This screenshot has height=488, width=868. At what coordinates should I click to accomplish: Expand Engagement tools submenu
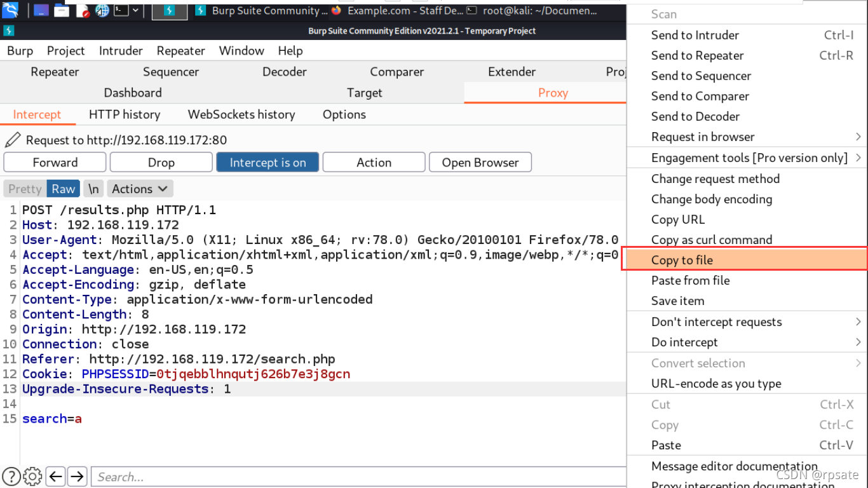click(x=747, y=158)
